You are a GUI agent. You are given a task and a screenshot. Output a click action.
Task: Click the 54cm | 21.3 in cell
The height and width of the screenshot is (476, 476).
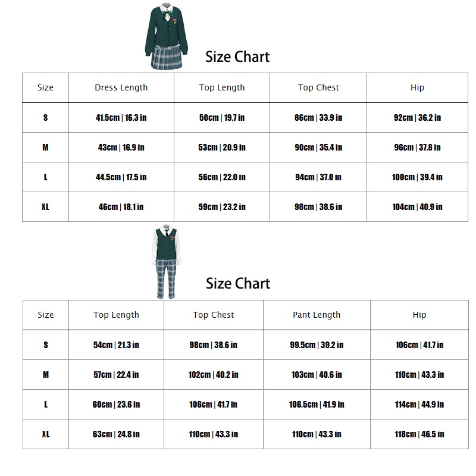tap(116, 345)
